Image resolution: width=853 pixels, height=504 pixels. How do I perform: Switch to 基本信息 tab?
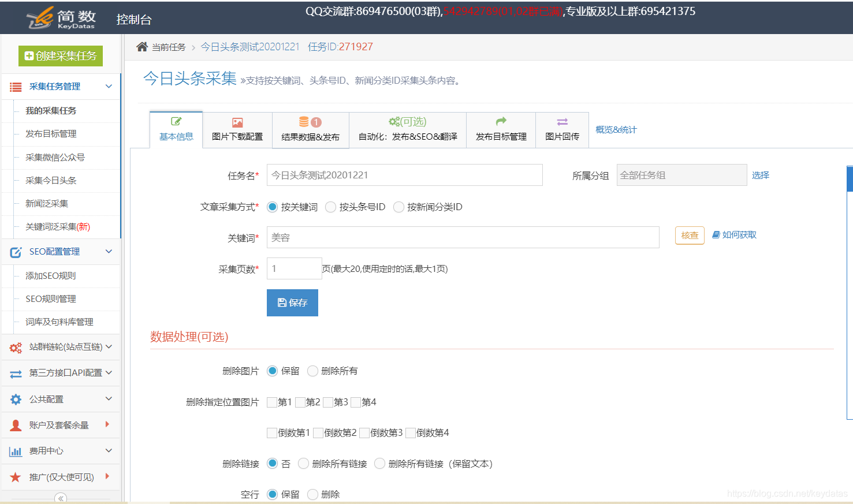coord(176,130)
